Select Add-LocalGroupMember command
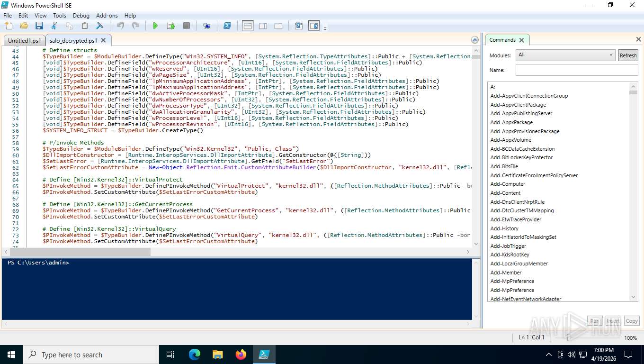Viewport: 644px width, 364px height. point(519,264)
